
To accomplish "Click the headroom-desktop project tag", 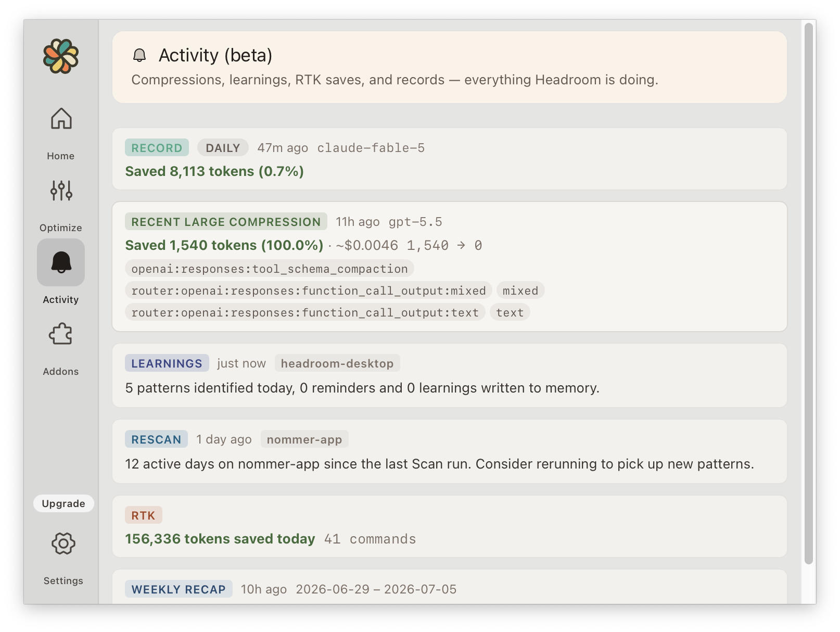I will pos(337,363).
